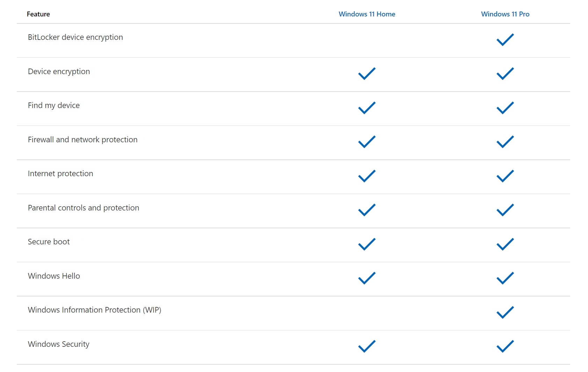Click Pro checkmark for Windows Information Protection

(x=505, y=312)
